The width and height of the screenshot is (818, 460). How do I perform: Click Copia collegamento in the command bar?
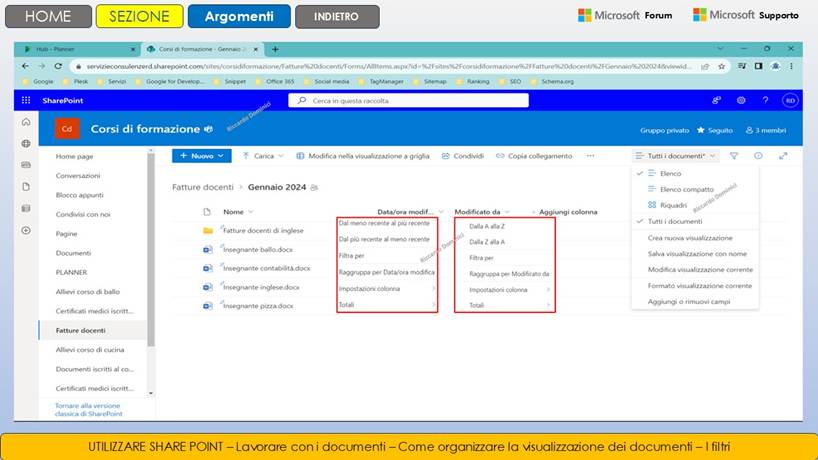pos(534,156)
